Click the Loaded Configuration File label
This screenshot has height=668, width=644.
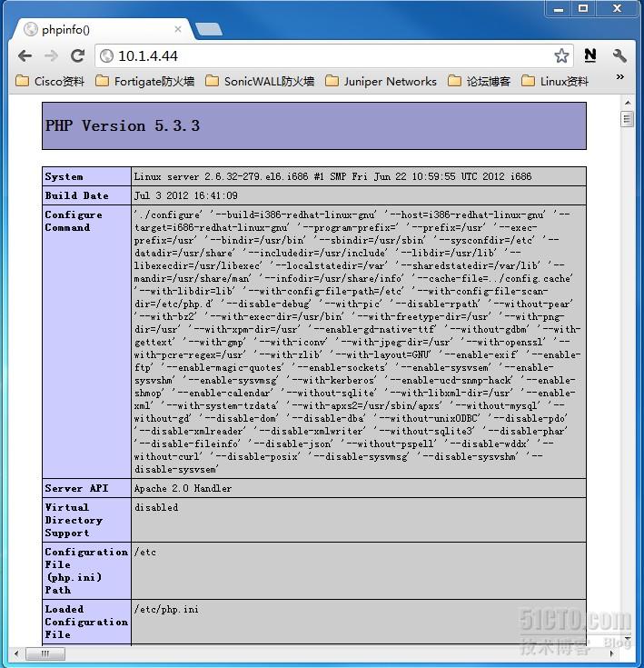coord(86,622)
